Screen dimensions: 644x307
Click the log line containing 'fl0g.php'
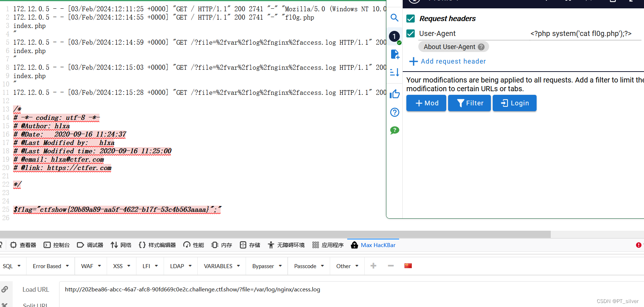click(164, 17)
